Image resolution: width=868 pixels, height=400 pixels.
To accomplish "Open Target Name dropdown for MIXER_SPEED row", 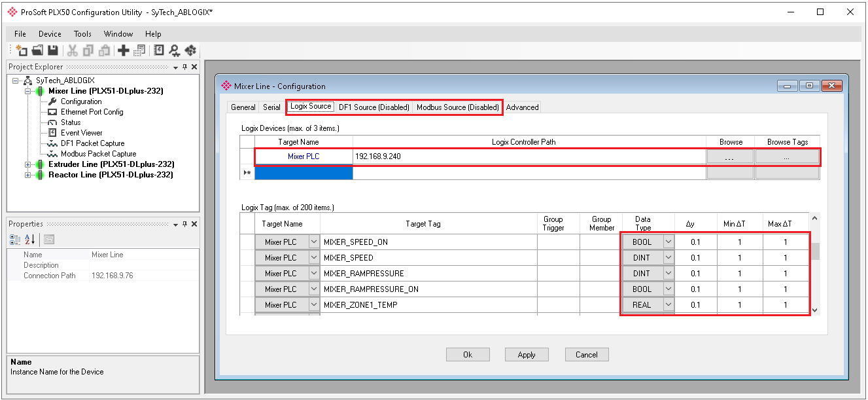I will (313, 258).
